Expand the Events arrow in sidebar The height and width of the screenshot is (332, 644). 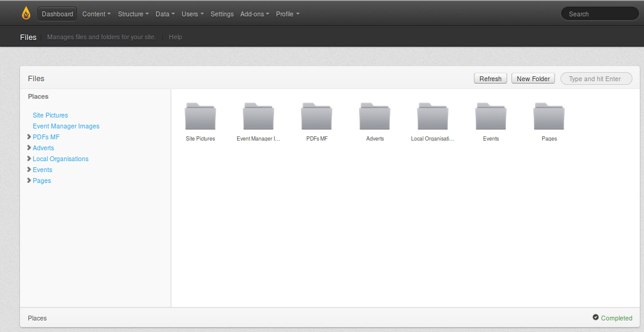coord(29,170)
